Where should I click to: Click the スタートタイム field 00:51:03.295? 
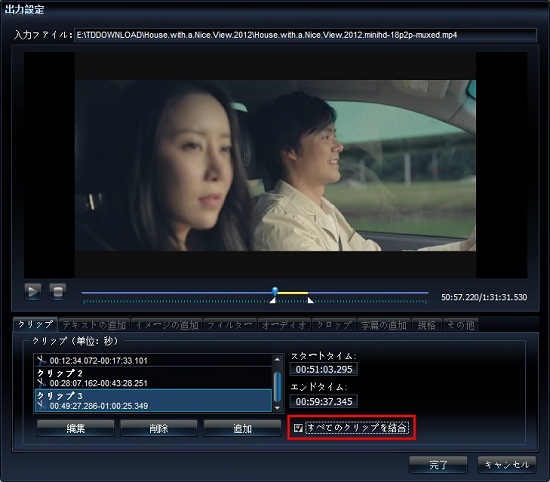(x=324, y=369)
